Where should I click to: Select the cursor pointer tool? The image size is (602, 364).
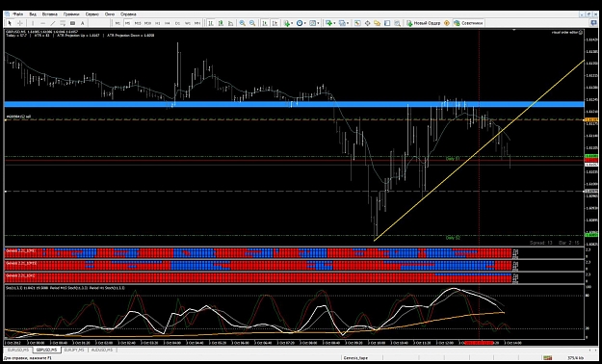point(10,23)
